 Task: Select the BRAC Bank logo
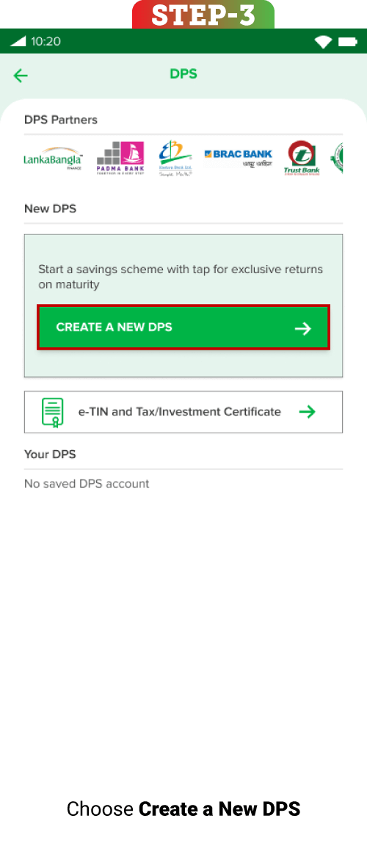pos(239,159)
